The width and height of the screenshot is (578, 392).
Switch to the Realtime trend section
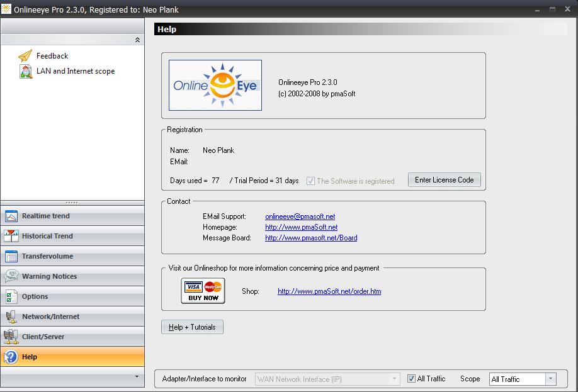(72, 216)
